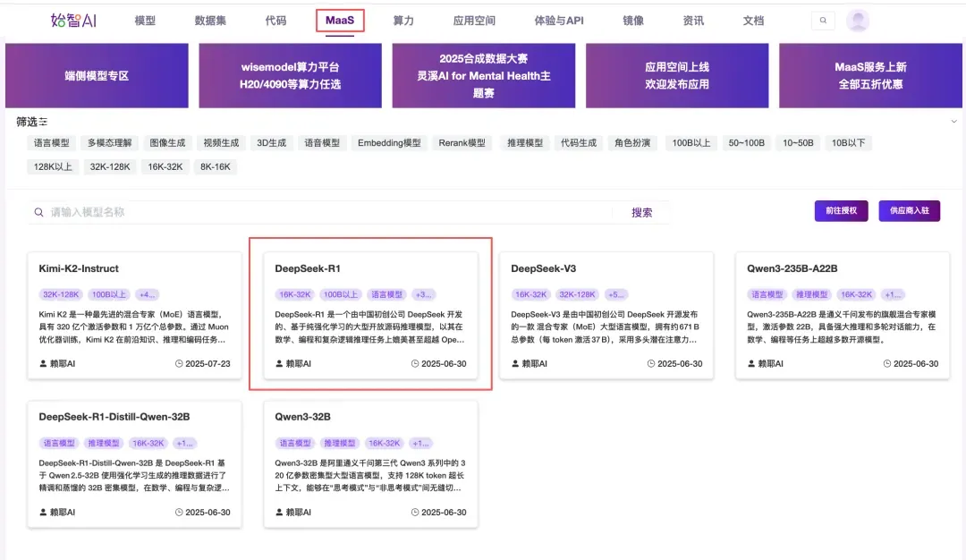Filter by 3D生成 tag

[272, 143]
